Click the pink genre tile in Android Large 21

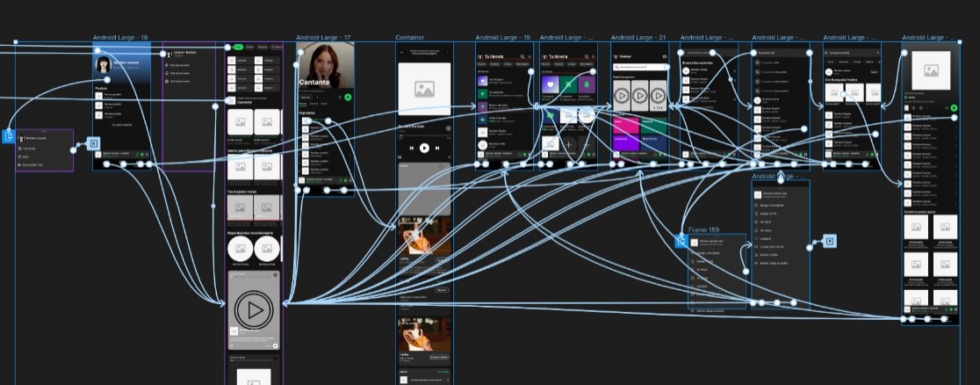point(626,125)
